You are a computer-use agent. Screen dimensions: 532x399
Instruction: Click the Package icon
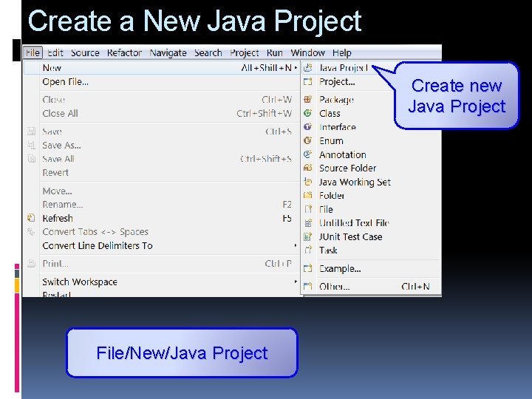tap(307, 100)
